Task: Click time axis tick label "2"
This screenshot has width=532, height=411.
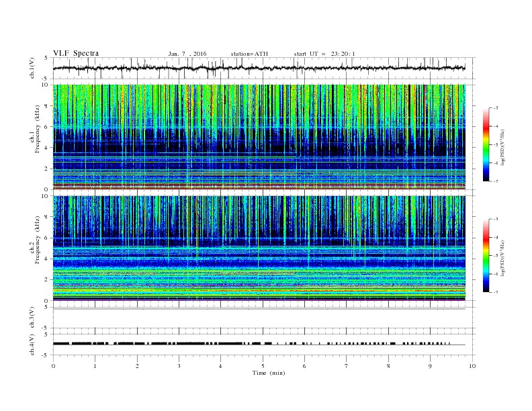Action: coord(137,366)
